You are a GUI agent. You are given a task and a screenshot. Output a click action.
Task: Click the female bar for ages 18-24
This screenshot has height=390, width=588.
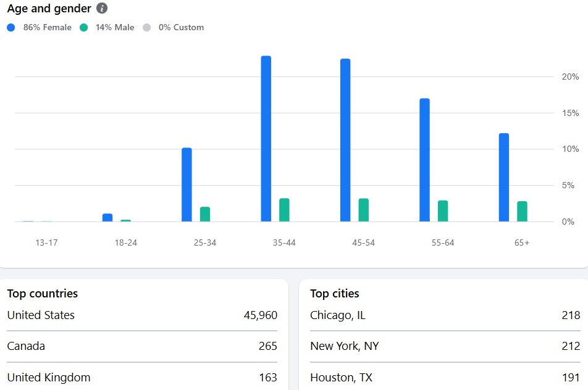pos(107,217)
